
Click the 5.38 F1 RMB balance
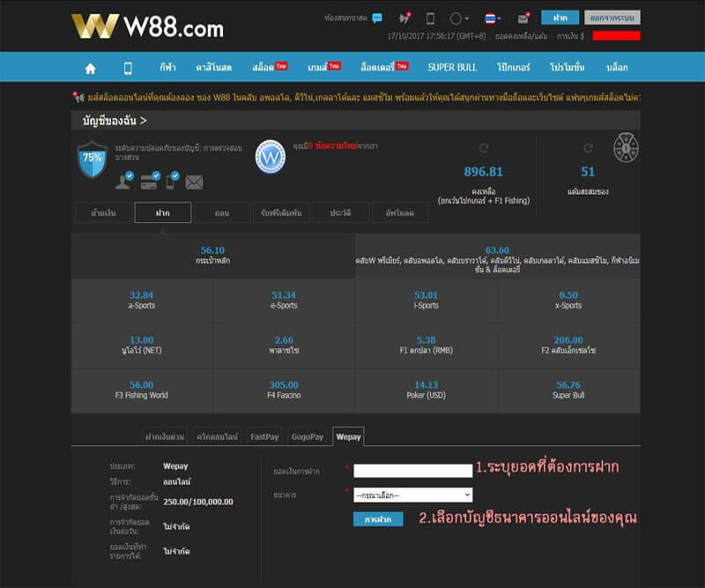pos(426,340)
